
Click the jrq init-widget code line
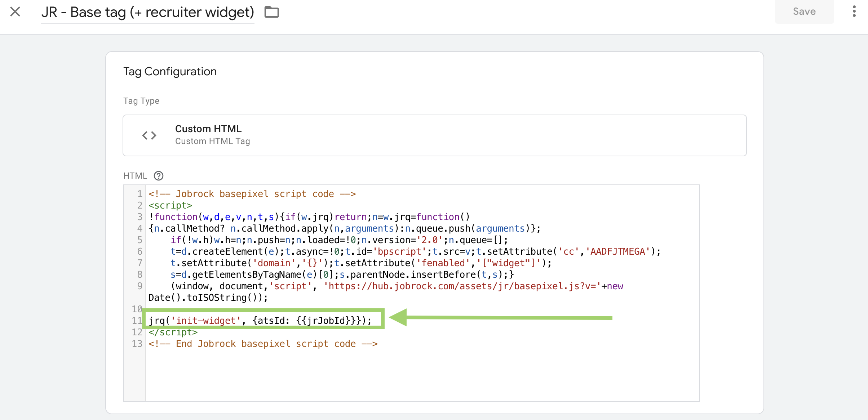260,321
